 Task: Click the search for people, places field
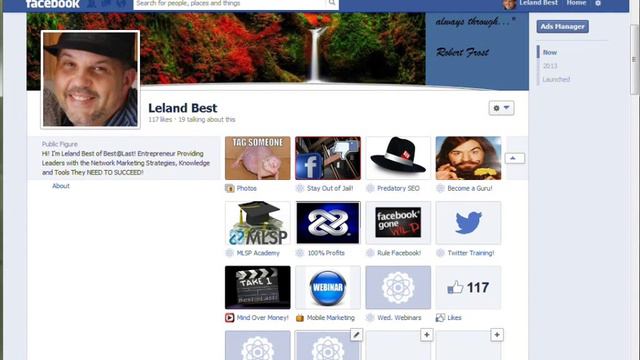pos(230,4)
